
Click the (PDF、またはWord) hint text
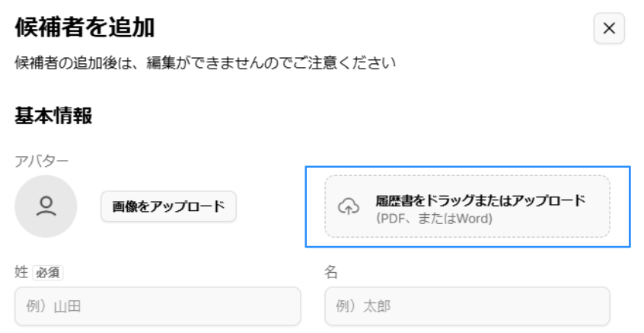pos(435,219)
